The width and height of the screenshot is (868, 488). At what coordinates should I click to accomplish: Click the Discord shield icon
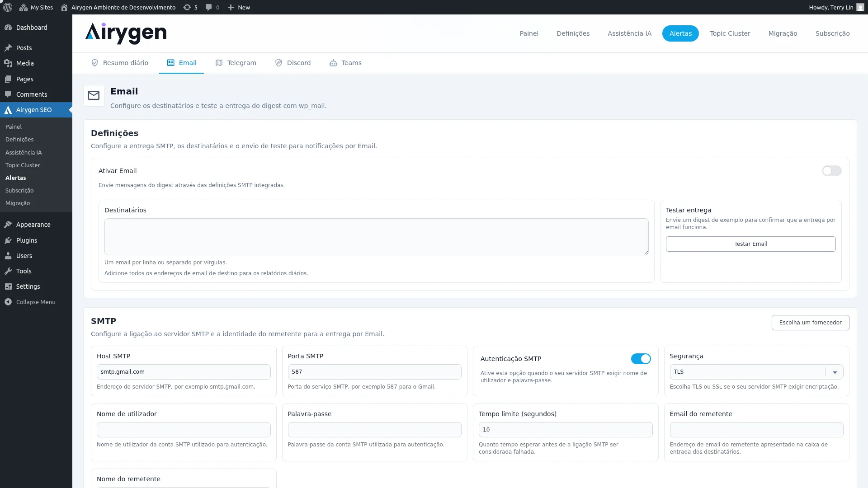pos(279,63)
